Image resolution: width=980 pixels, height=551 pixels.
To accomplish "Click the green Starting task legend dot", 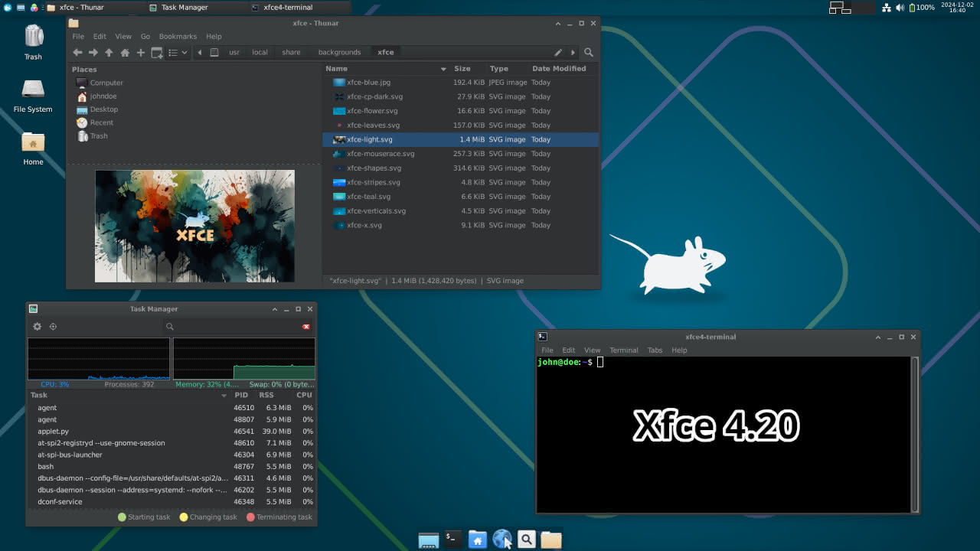I will coord(120,517).
